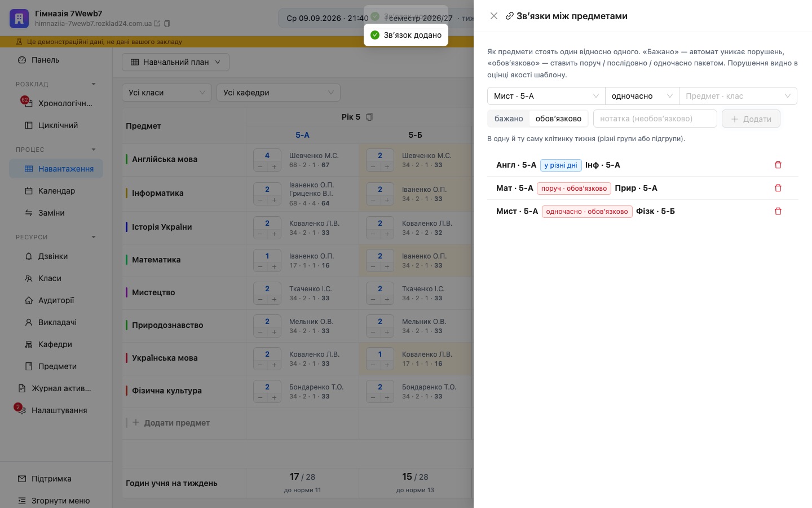Open the school site external link icon
Image resolution: width=812 pixels, height=508 pixels.
157,24
